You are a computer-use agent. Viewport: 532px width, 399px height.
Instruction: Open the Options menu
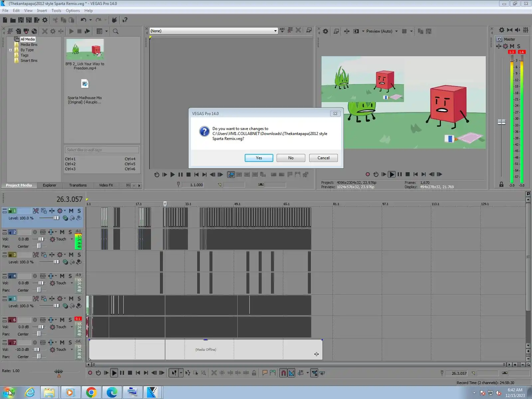[73, 11]
